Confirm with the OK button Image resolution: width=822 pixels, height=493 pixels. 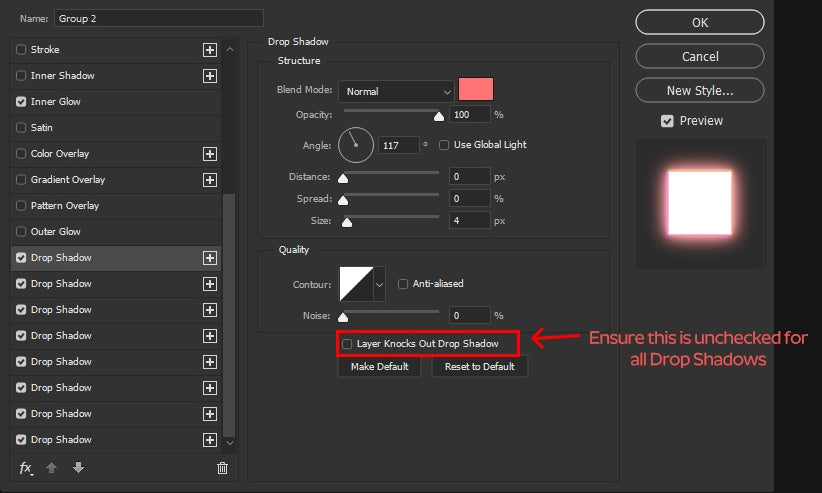(x=700, y=23)
